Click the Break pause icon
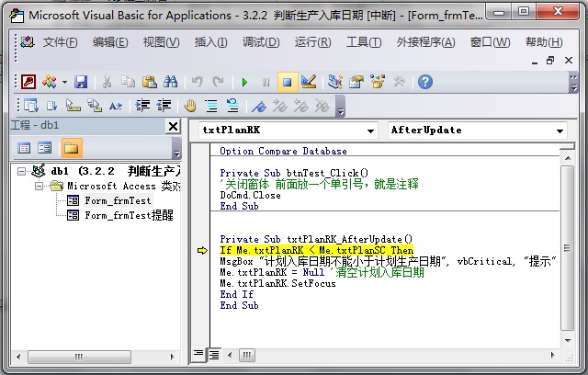The image size is (588, 375). [x=266, y=82]
